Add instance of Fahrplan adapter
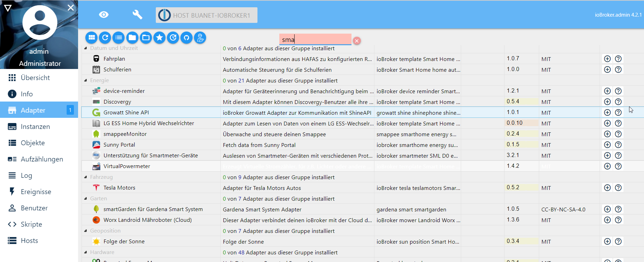The image size is (644, 262). pyautogui.click(x=607, y=59)
